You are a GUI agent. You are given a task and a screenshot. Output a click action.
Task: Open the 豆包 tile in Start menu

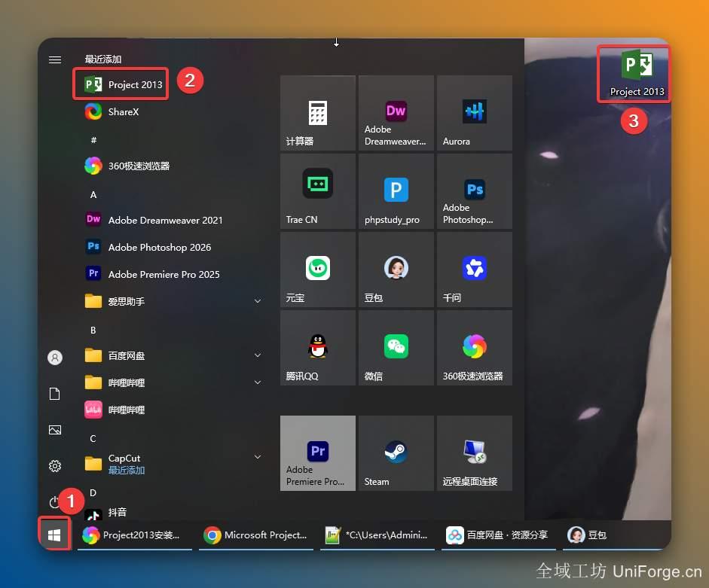click(396, 270)
